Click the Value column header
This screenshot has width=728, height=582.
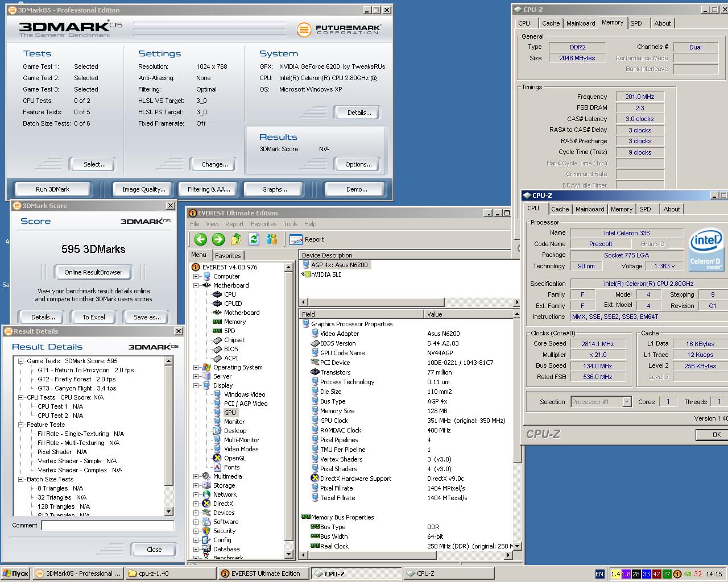click(x=469, y=314)
